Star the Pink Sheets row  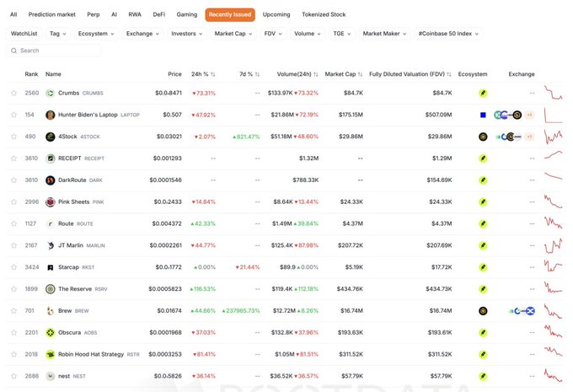[x=13, y=201]
